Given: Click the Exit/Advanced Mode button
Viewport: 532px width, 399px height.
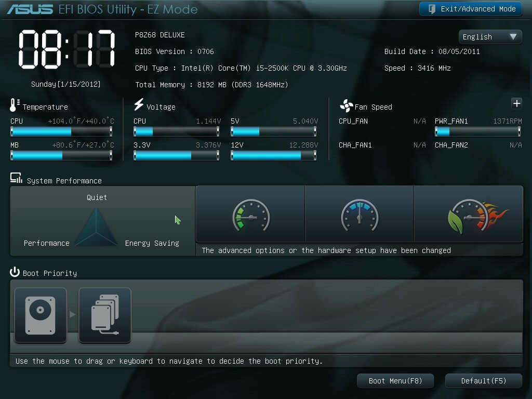Looking at the screenshot, I should (x=470, y=9).
